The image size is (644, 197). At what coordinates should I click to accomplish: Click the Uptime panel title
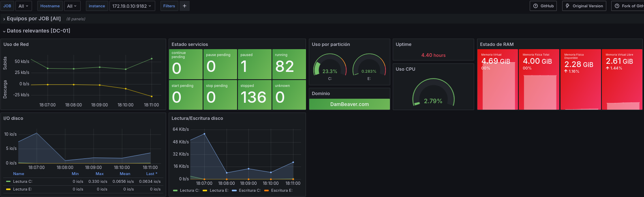click(x=403, y=44)
